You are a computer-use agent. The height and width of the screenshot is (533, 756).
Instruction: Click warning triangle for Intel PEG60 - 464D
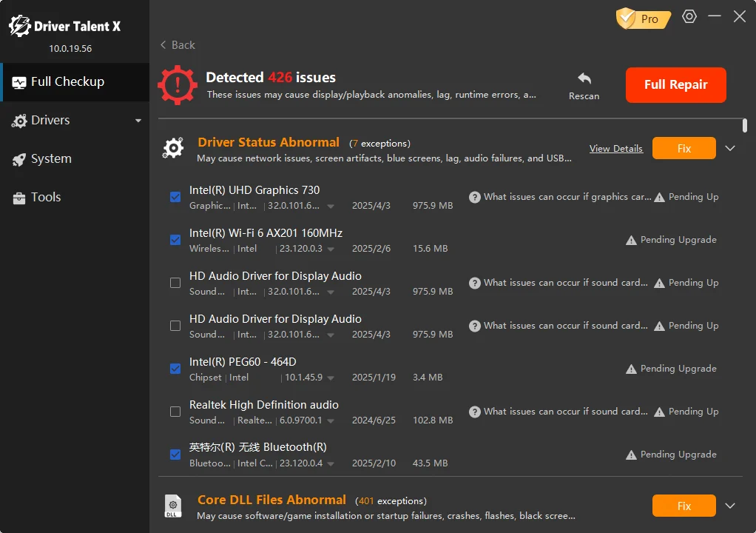click(x=631, y=369)
